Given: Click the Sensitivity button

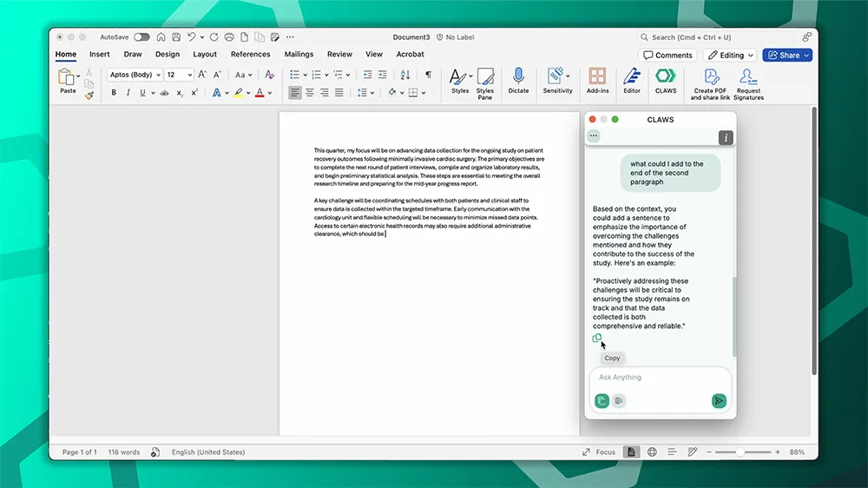Looking at the screenshot, I should click(x=557, y=82).
